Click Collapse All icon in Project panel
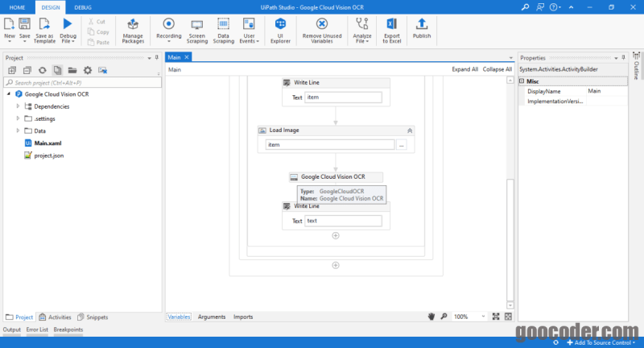644x348 pixels. (x=27, y=70)
